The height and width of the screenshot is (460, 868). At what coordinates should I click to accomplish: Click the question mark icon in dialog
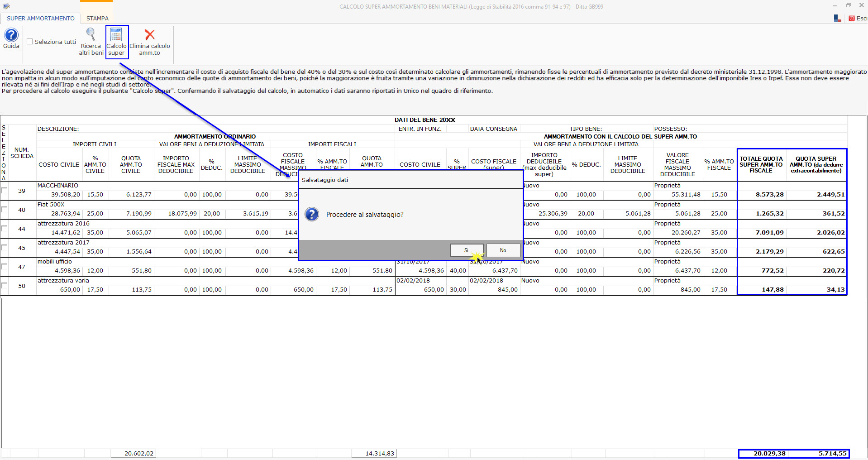pyautogui.click(x=312, y=214)
